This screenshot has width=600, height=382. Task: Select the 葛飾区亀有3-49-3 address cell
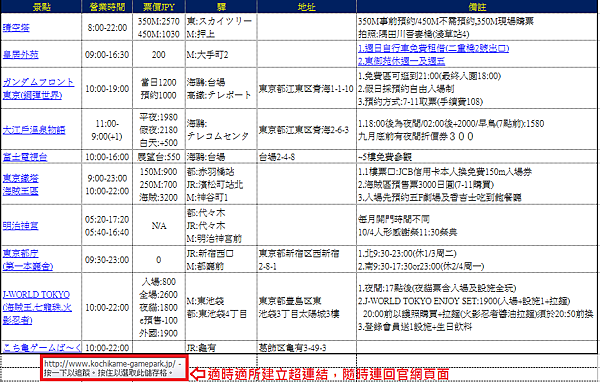tap(307, 348)
